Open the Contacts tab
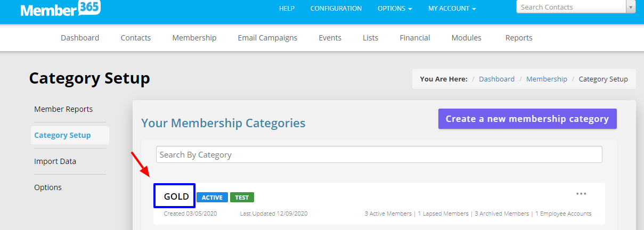The image size is (644, 230). click(136, 38)
